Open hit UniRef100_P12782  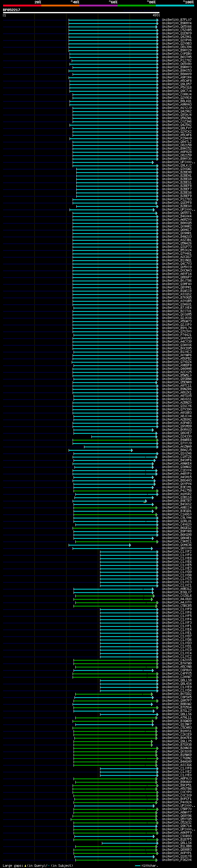pos(177,61)
